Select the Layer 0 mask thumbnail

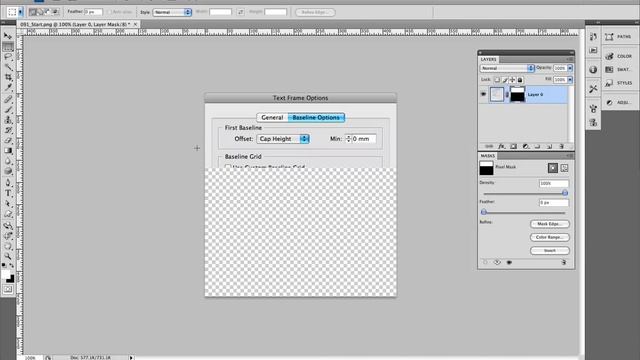[518, 94]
